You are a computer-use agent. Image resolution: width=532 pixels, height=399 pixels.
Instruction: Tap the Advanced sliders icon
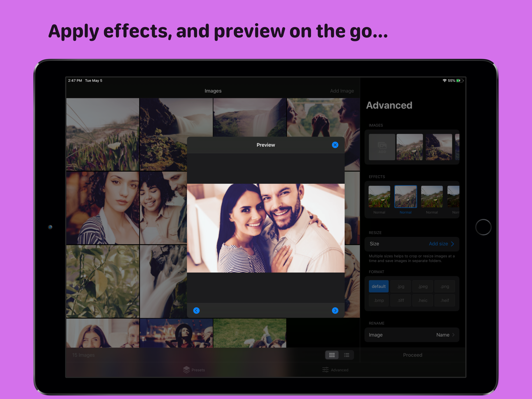pyautogui.click(x=325, y=370)
